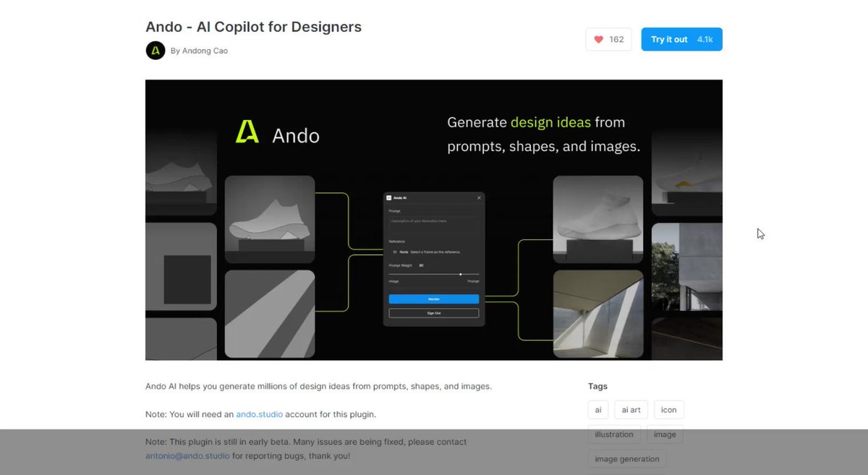This screenshot has width=868, height=475.
Task: Select the 'ai' tag
Action: click(x=598, y=410)
